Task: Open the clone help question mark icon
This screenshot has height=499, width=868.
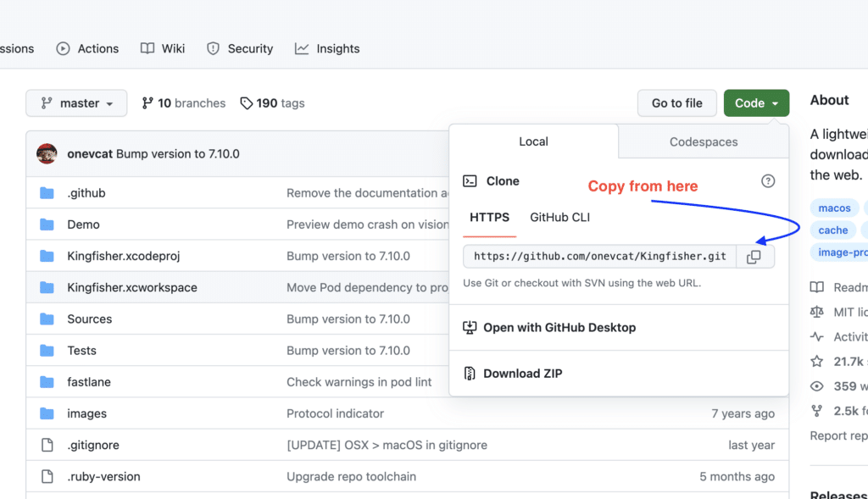Action: [x=768, y=180]
